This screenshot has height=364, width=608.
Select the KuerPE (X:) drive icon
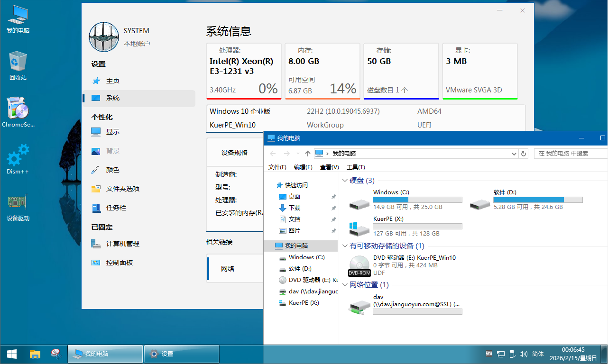point(359,228)
